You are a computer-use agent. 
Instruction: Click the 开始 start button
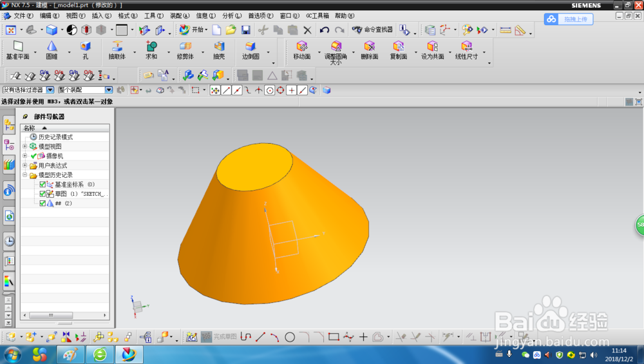(193, 30)
